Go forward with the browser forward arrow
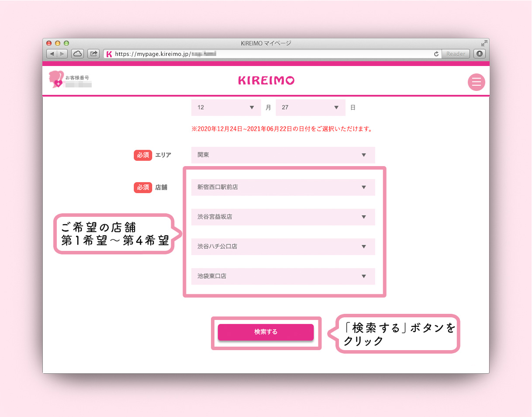The height and width of the screenshot is (417, 532). click(62, 54)
